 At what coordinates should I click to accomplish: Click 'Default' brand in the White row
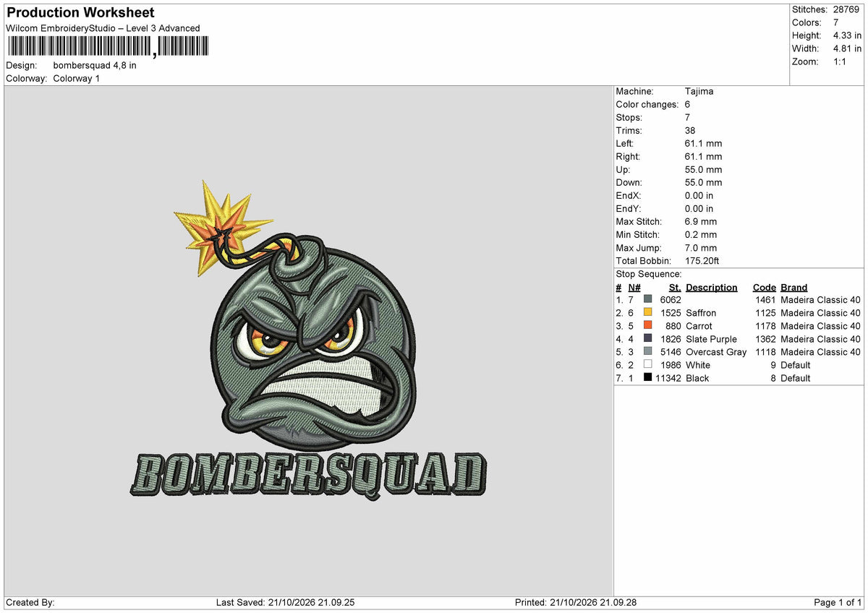796,364
